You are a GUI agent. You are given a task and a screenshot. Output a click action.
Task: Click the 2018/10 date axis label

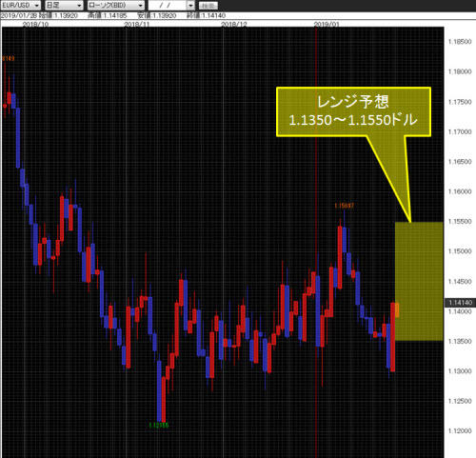pos(35,24)
